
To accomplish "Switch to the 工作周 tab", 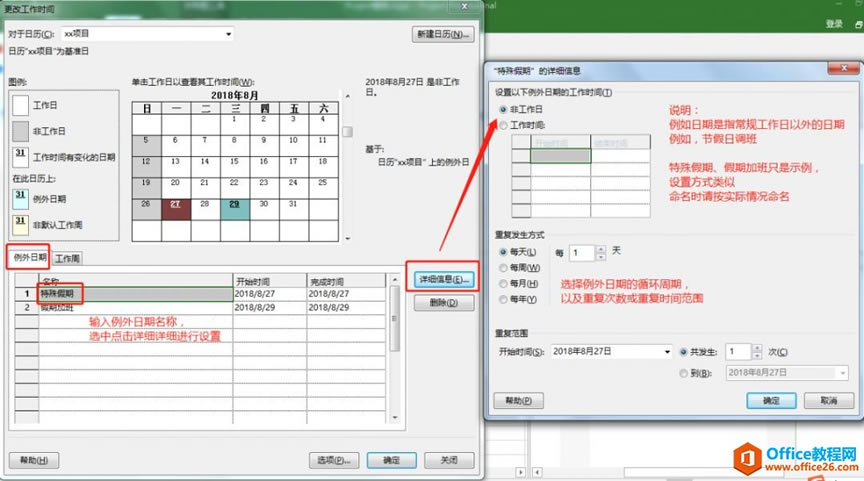I will pyautogui.click(x=67, y=258).
